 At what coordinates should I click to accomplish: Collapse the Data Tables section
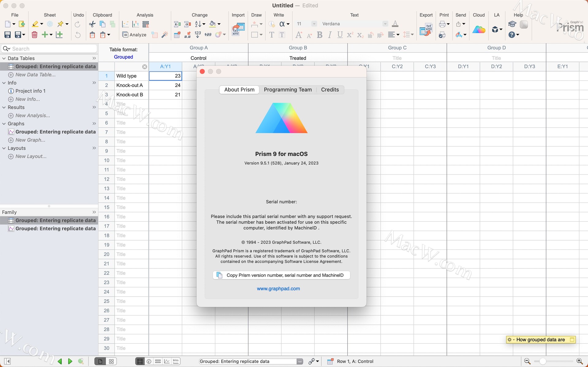[x=4, y=58]
